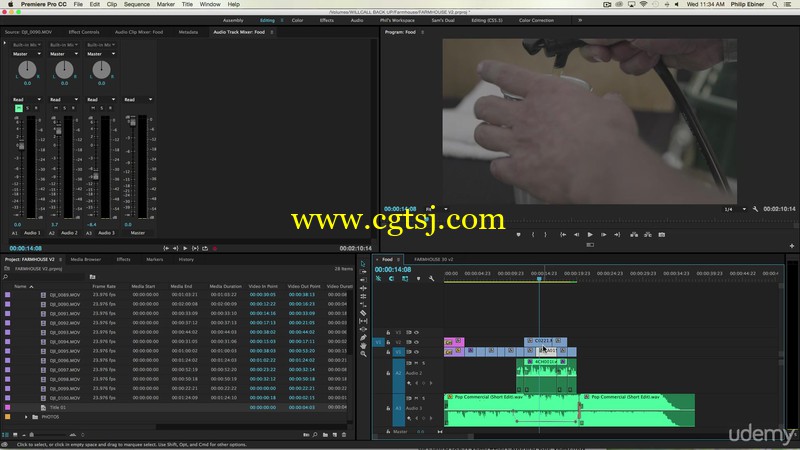Open Audio 1 output assignment Master dropdown
Screen dimensions: 800x450
(x=27, y=54)
